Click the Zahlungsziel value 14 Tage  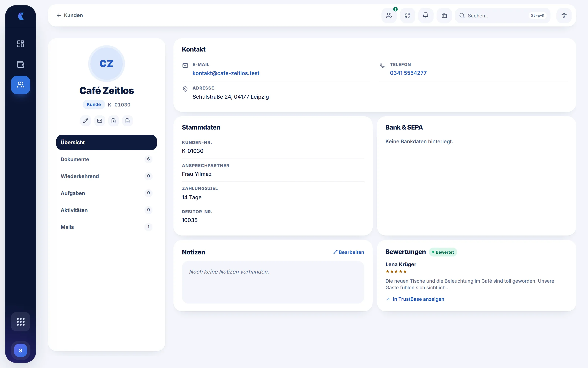click(192, 197)
